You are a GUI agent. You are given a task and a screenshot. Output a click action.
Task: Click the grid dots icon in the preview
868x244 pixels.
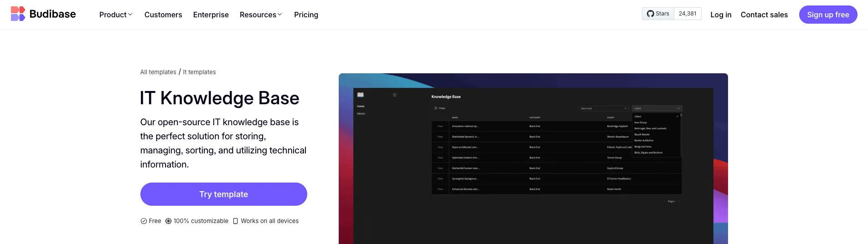pyautogui.click(x=394, y=95)
